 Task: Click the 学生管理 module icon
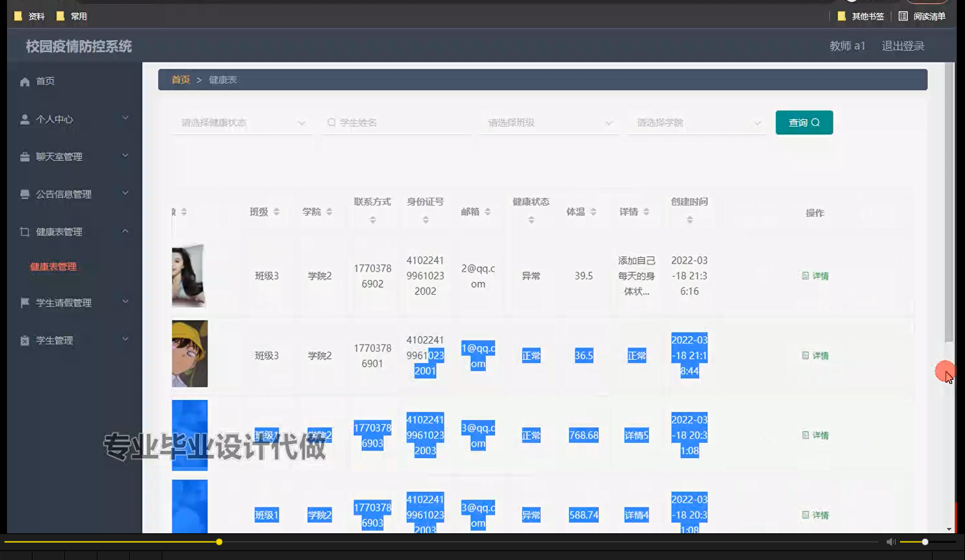tap(24, 340)
